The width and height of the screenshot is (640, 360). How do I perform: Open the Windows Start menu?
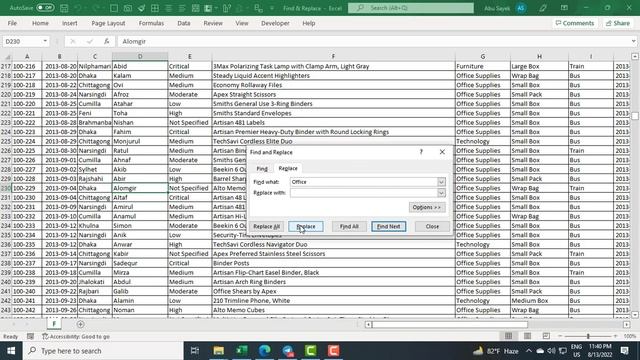pos(11,351)
